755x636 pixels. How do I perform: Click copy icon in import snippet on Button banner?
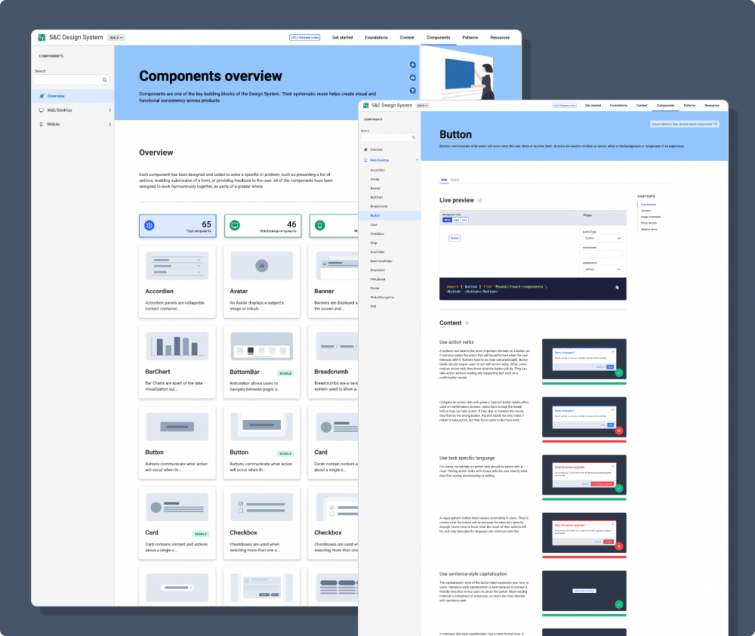click(x=716, y=124)
